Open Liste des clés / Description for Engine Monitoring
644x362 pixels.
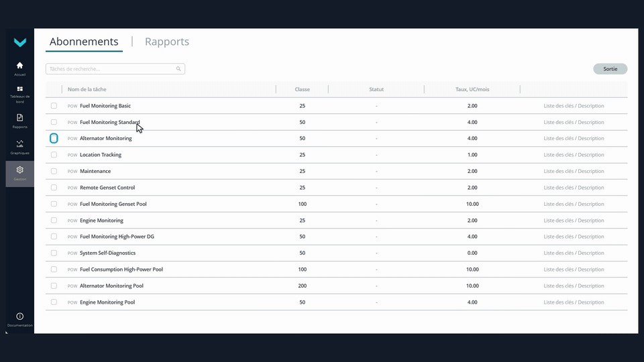(x=574, y=221)
